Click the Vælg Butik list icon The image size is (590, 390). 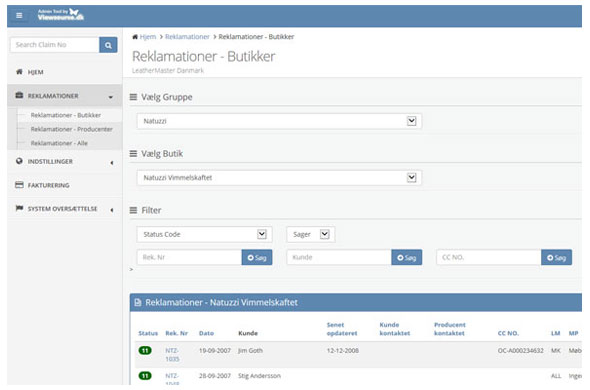tap(133, 154)
